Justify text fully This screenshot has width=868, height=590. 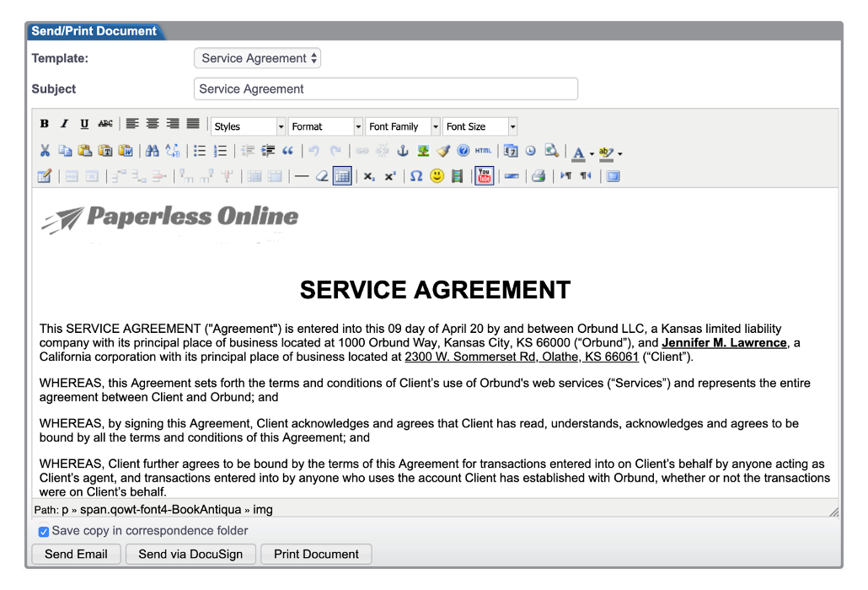193,123
